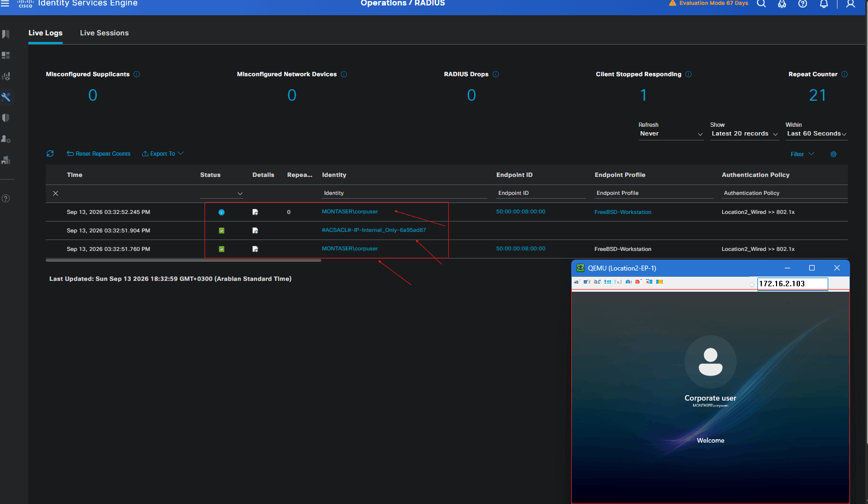Viewport: 868px width, 504px height.
Task: Click the Status column header
Action: click(x=210, y=175)
